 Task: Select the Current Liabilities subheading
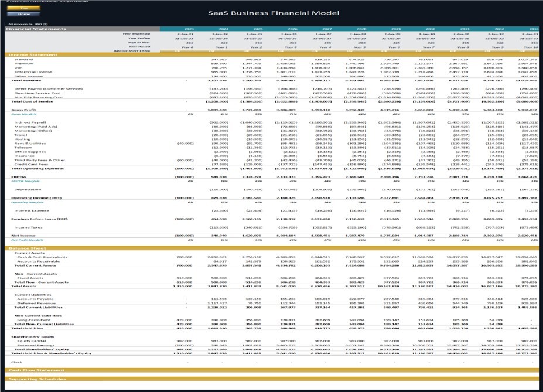tap(33, 295)
